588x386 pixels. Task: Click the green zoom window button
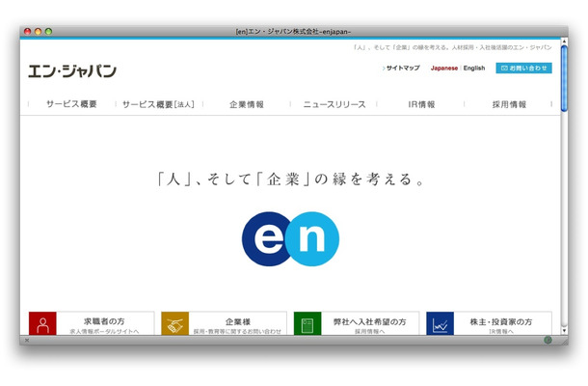click(x=48, y=32)
